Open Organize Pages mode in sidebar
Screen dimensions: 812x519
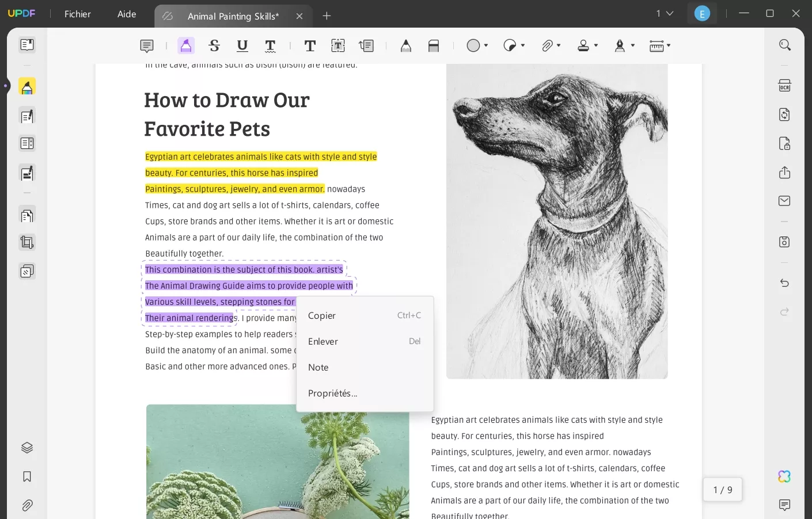click(27, 216)
